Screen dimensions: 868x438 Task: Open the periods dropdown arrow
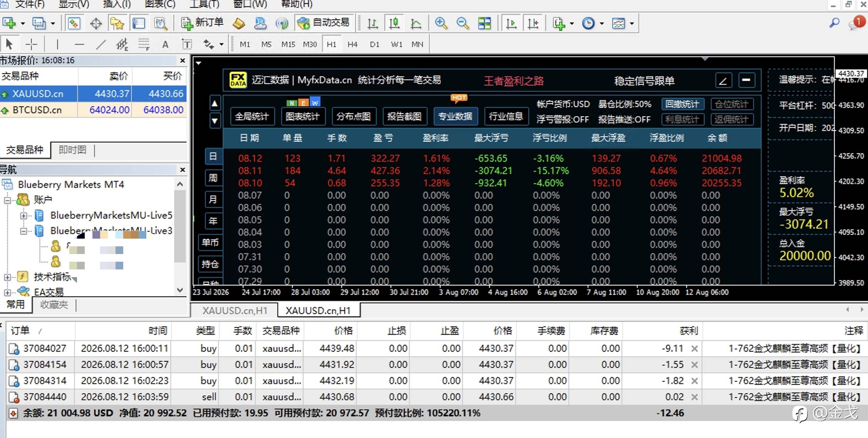pos(602,23)
